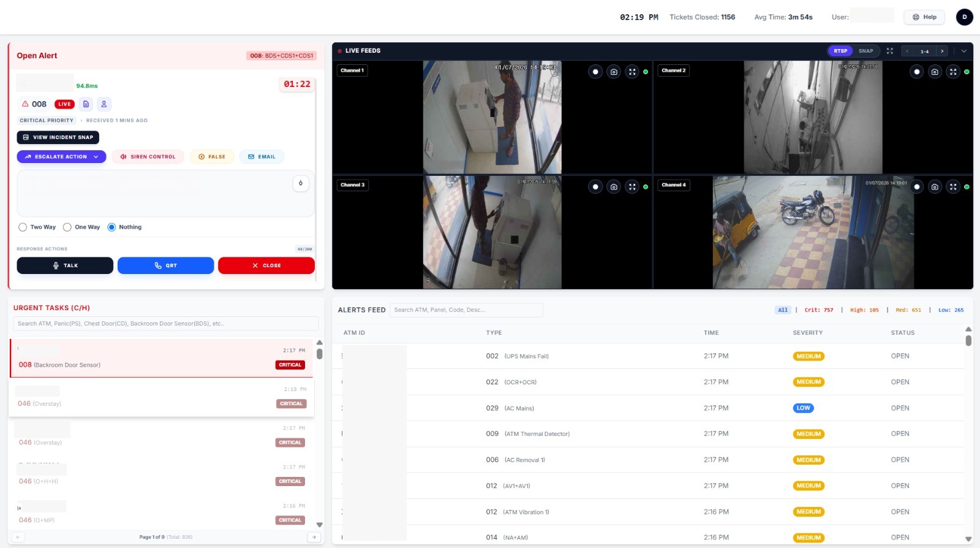980x548 pixels.
Task: Go to next live feed channel page
Action: click(942, 51)
